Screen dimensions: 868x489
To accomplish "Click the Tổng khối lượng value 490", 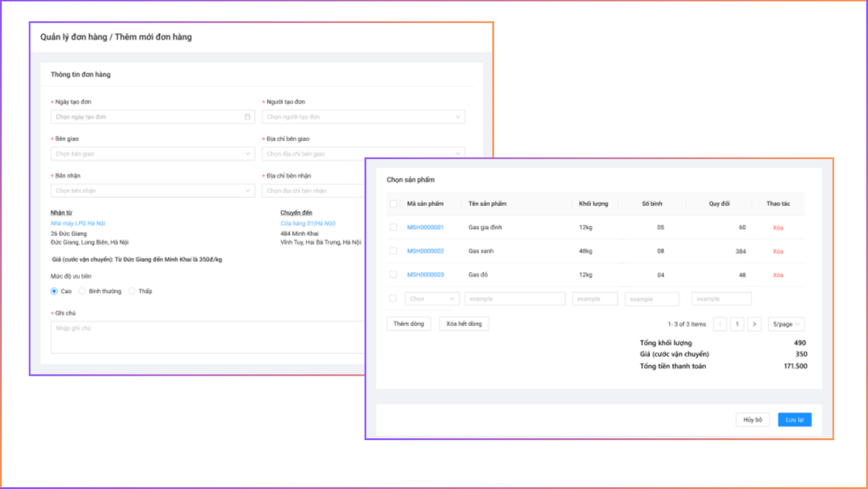I will point(800,343).
